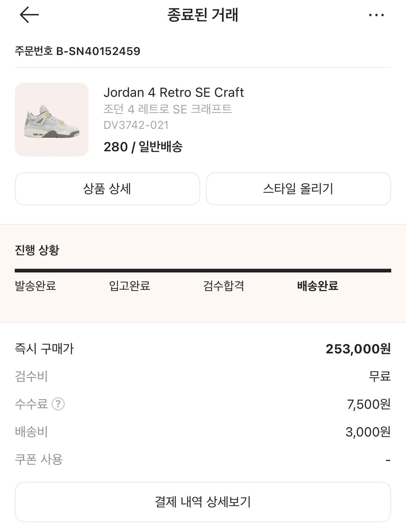The width and height of the screenshot is (406, 532).
Task: Tap the model code DV3742-021
Action: (136, 125)
